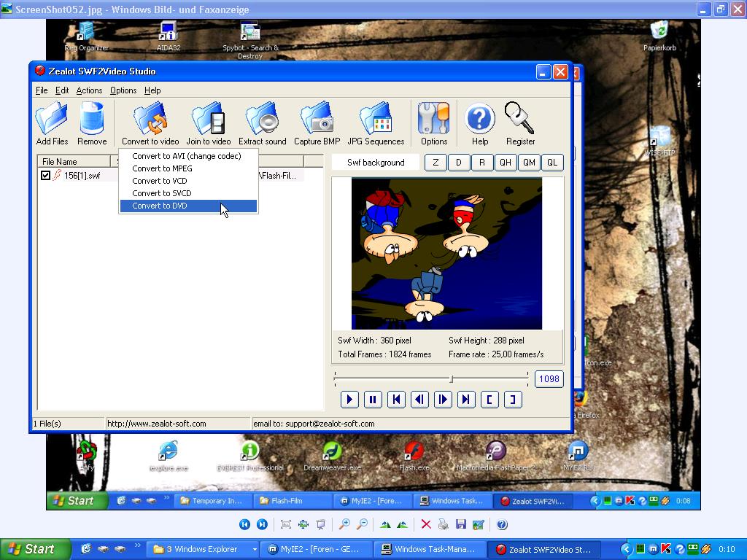
Task: Expand the 3 Windows Explorer taskbar group
Action: click(203, 550)
